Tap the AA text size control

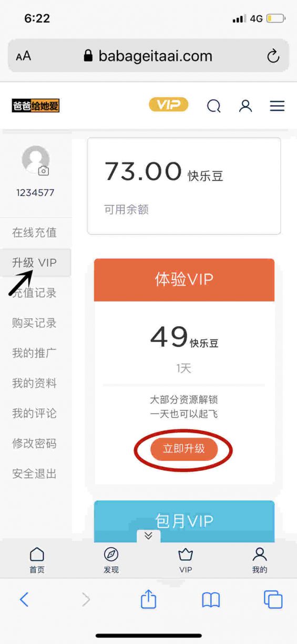pyautogui.click(x=23, y=56)
